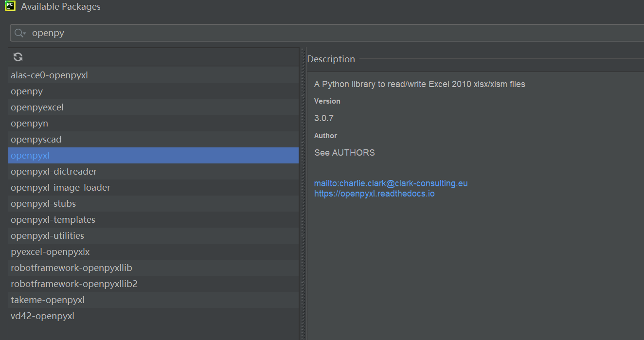Open the openpyxl.readthedocs.io link
Image resolution: width=644 pixels, height=340 pixels.
point(374,193)
